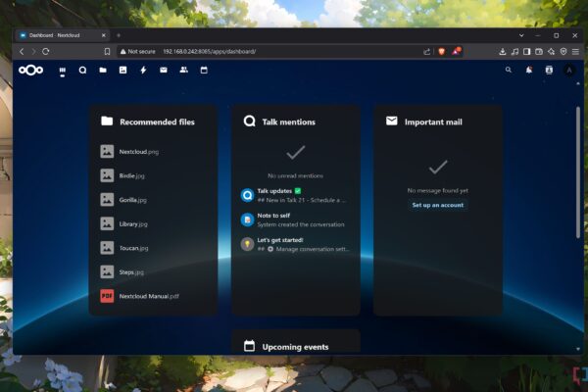Screen dimensions: 588x392
Task: Bookmark this page icon
Action: point(107,51)
